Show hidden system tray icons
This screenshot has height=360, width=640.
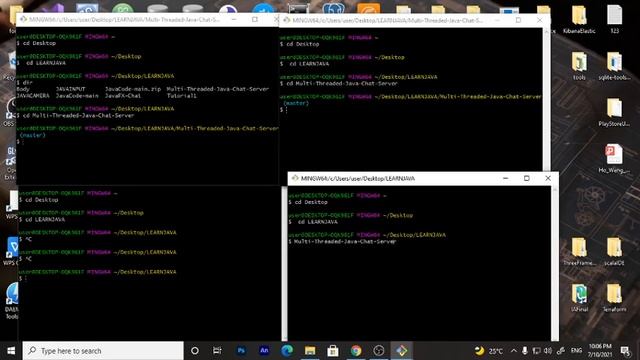[x=513, y=351]
